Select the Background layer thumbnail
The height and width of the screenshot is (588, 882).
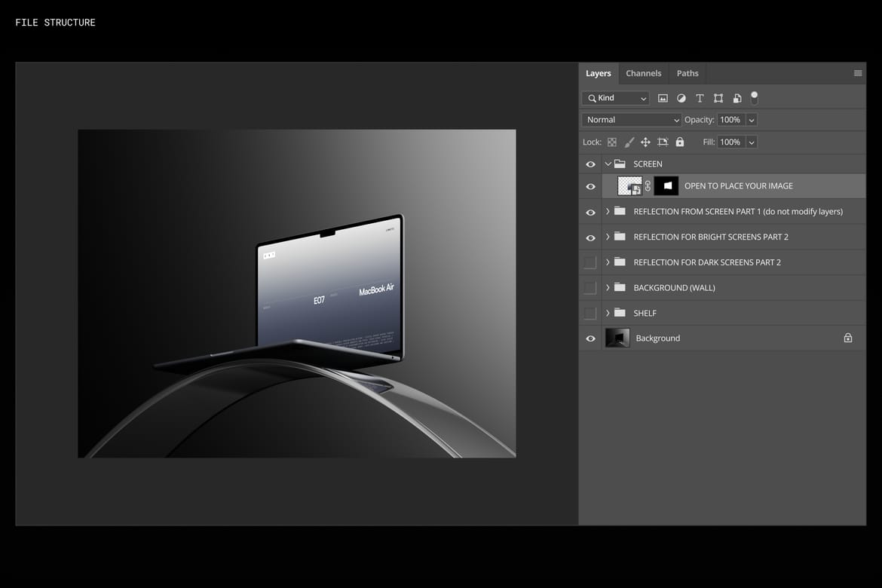coord(617,338)
